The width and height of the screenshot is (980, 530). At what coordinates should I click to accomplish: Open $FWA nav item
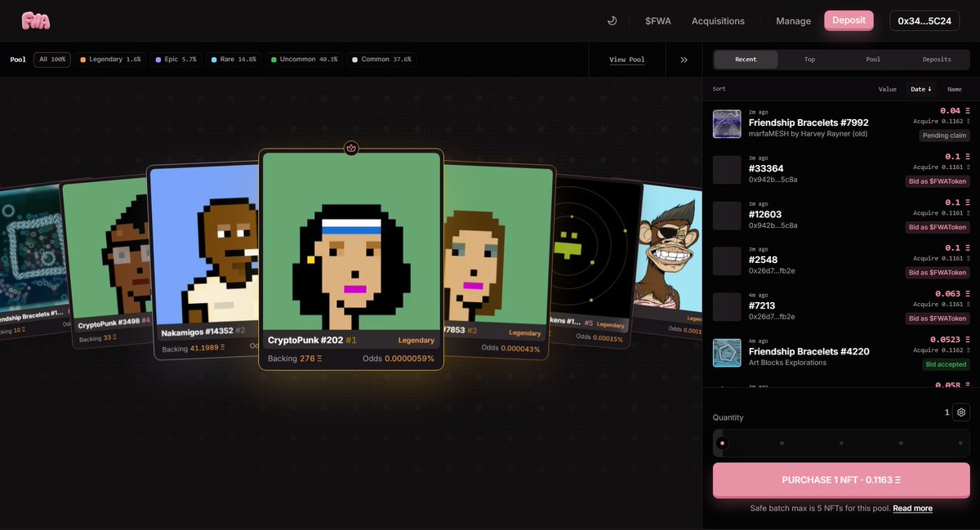(657, 21)
